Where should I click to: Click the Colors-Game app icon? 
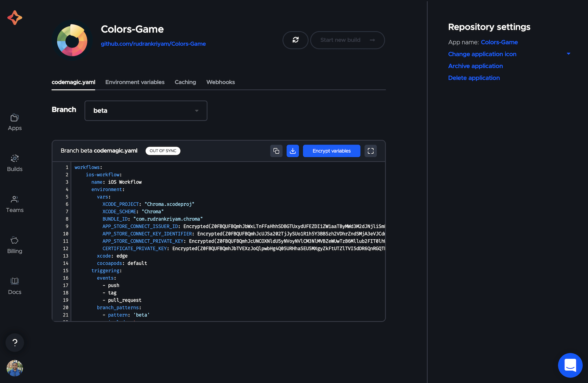(72, 40)
